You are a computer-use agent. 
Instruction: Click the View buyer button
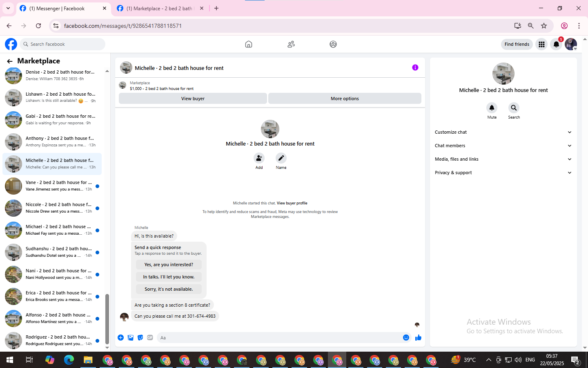pos(193,99)
